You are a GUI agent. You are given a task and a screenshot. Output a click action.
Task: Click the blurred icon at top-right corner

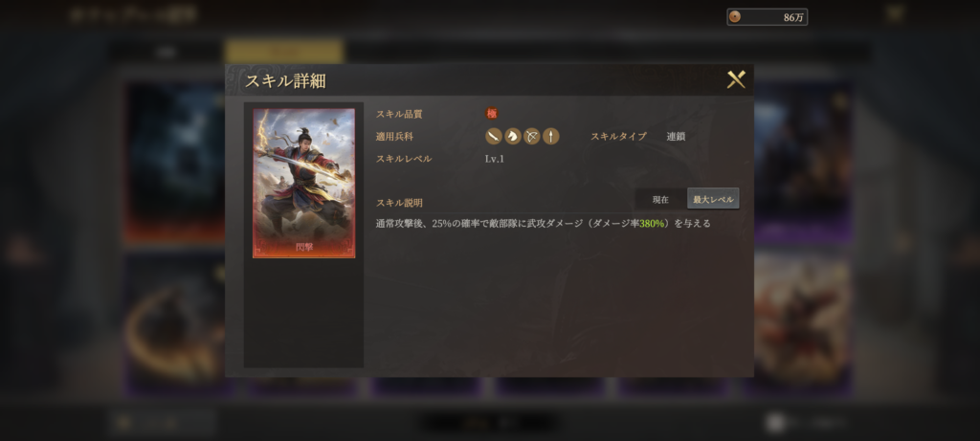pyautogui.click(x=895, y=13)
